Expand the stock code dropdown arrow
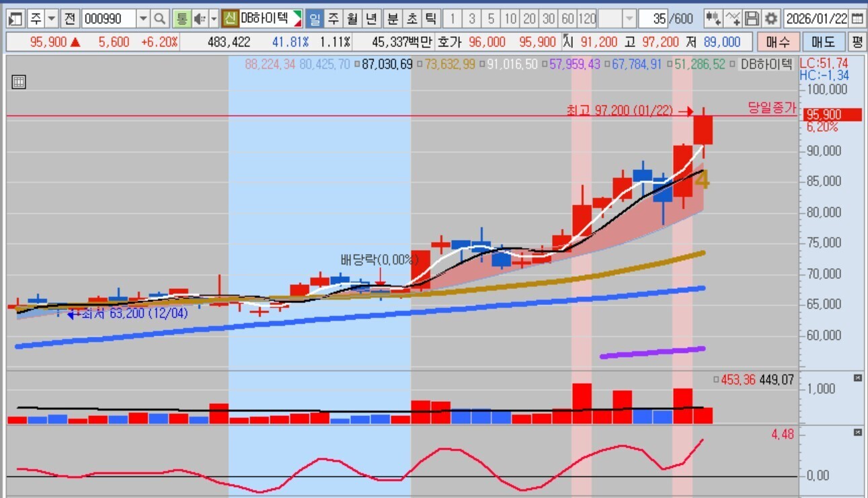This screenshot has height=498, width=868. [x=143, y=19]
